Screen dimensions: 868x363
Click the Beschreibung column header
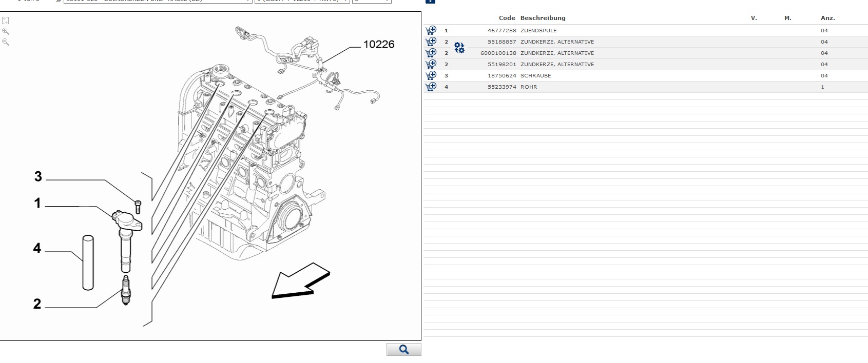coord(543,18)
